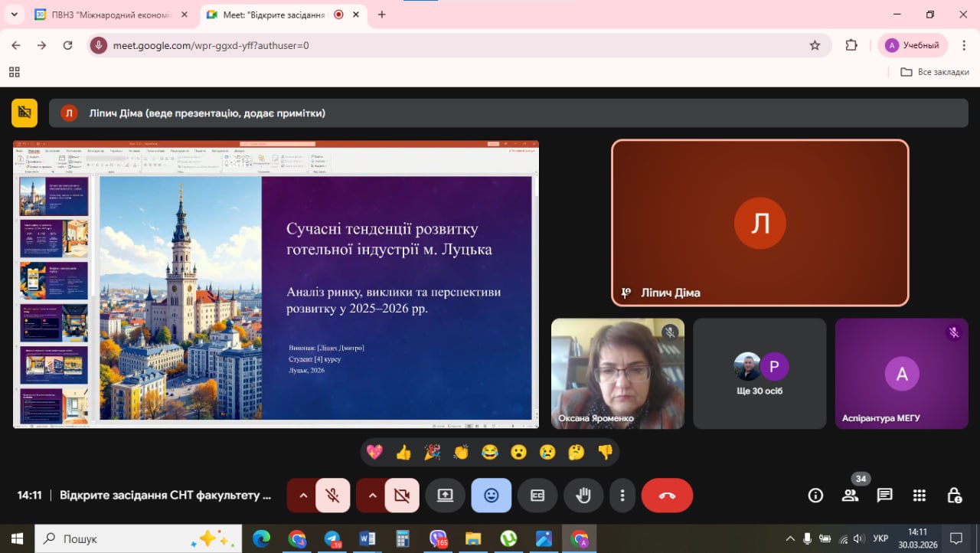
Task: Toggle the camera on/off button
Action: click(x=401, y=496)
